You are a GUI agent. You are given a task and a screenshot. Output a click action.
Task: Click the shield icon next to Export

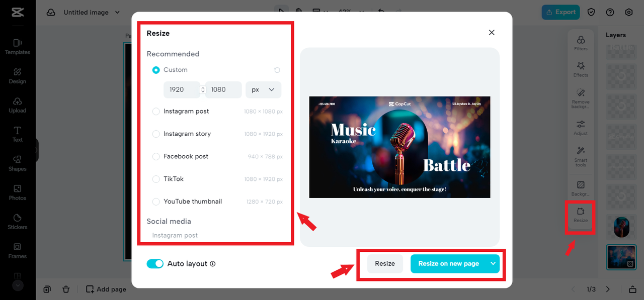click(592, 12)
